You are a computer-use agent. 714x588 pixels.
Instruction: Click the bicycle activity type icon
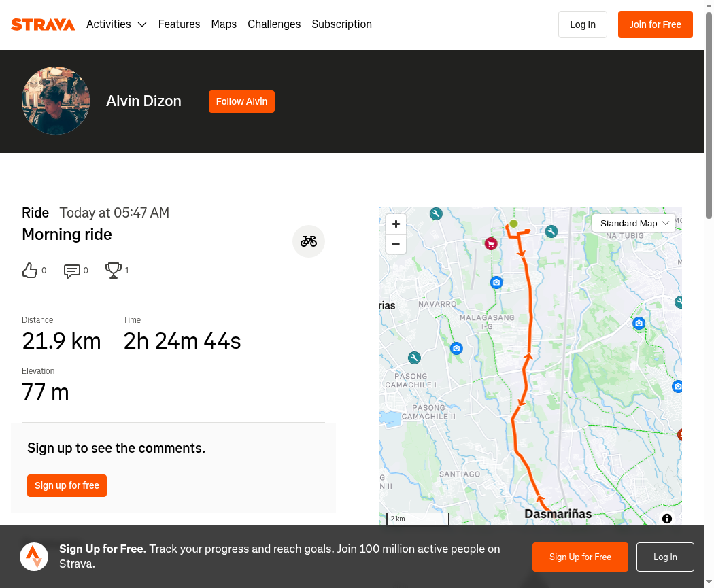pos(308,241)
